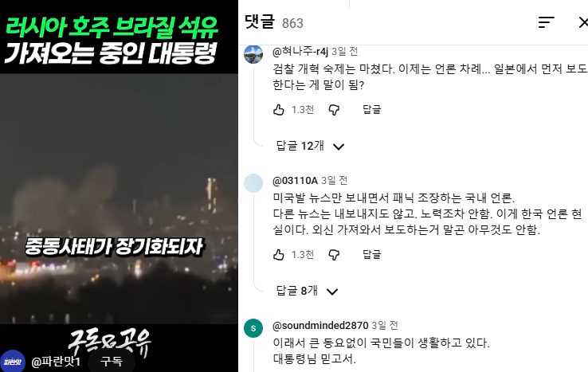
Task: Reply to @03110A comment via 답글
Action: pos(371,255)
